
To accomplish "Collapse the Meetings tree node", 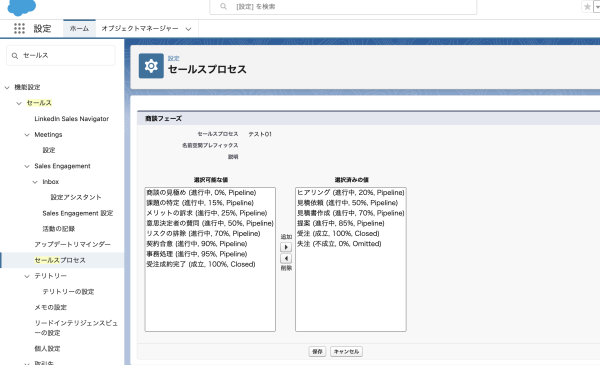I will [27, 135].
